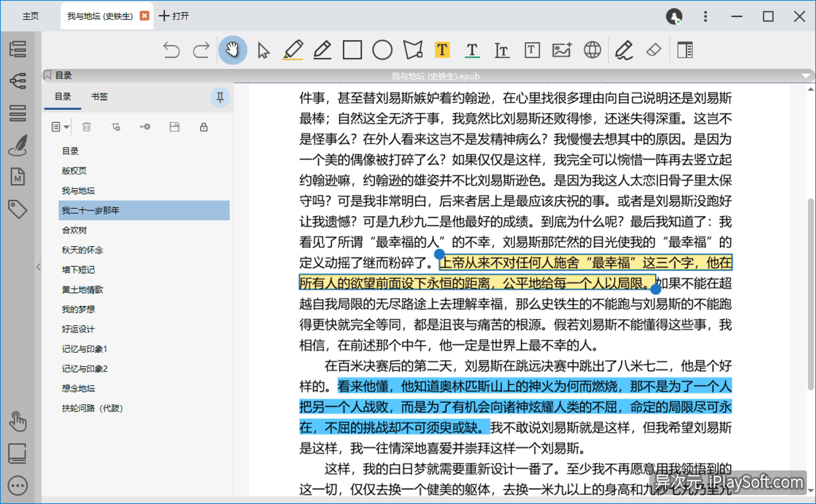The height and width of the screenshot is (504, 816).
Task: Choose the underline pencil tool
Action: [322, 50]
